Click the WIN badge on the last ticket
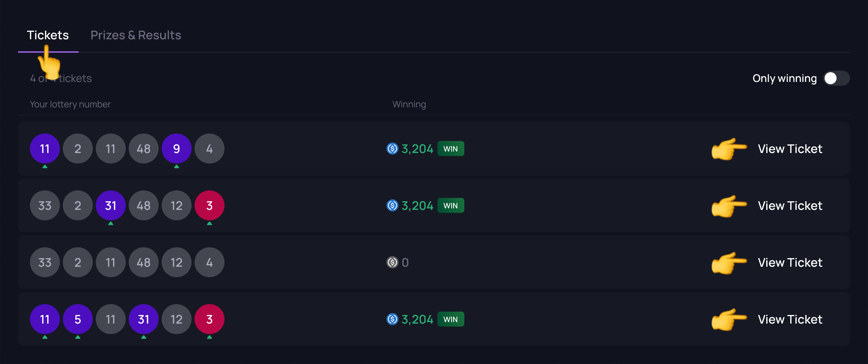The image size is (868, 364). [x=450, y=319]
